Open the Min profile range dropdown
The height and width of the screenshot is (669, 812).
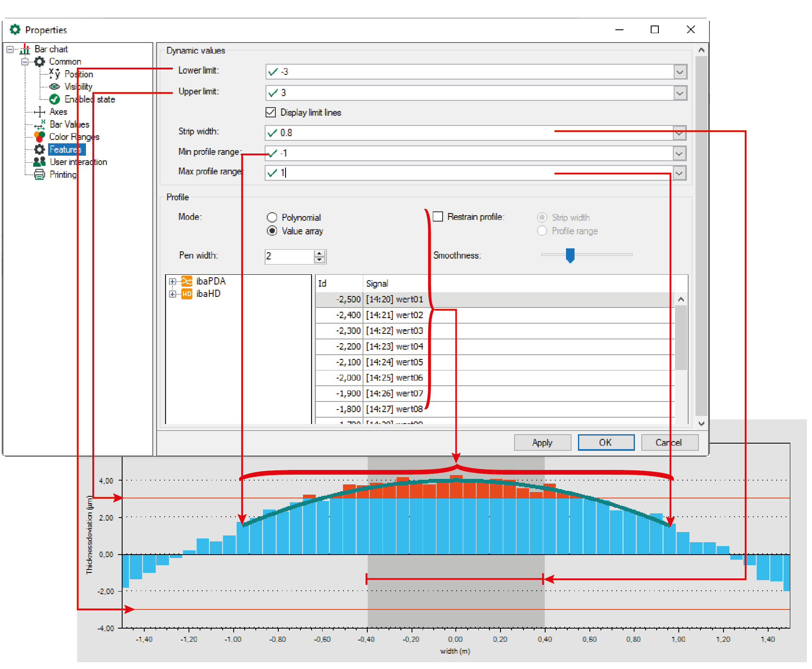679,154
